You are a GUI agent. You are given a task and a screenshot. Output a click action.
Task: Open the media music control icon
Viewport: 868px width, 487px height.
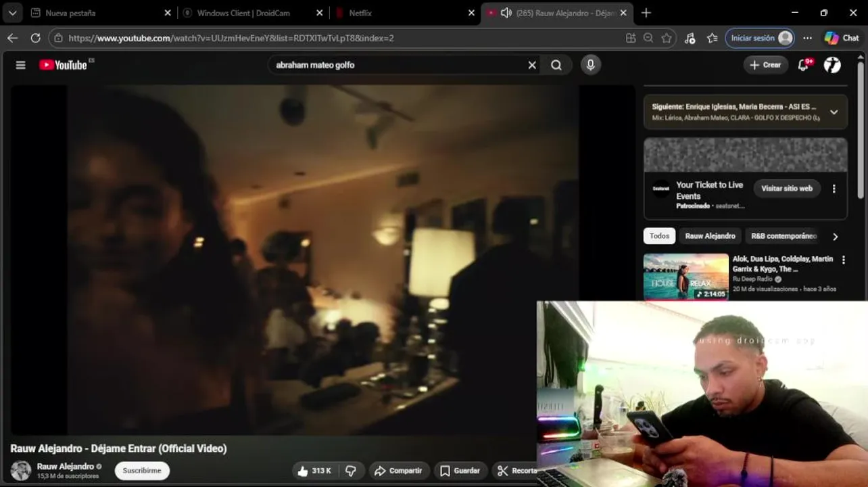click(x=690, y=38)
